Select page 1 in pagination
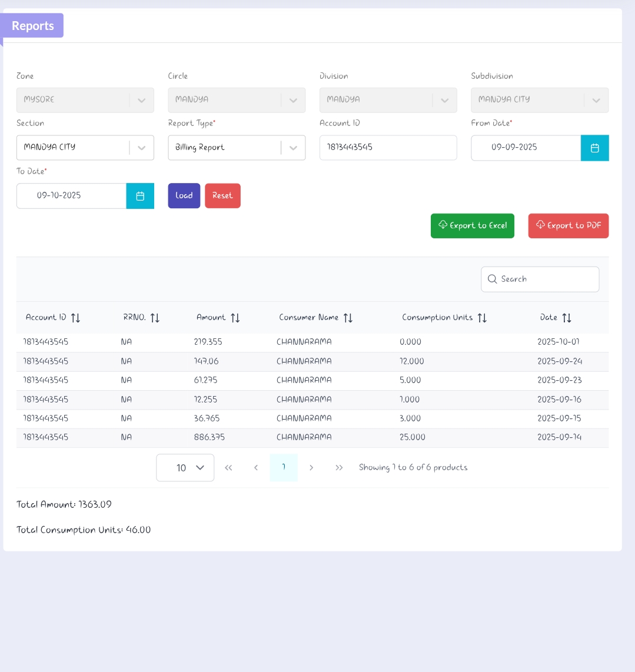This screenshot has width=635, height=672. point(284,468)
